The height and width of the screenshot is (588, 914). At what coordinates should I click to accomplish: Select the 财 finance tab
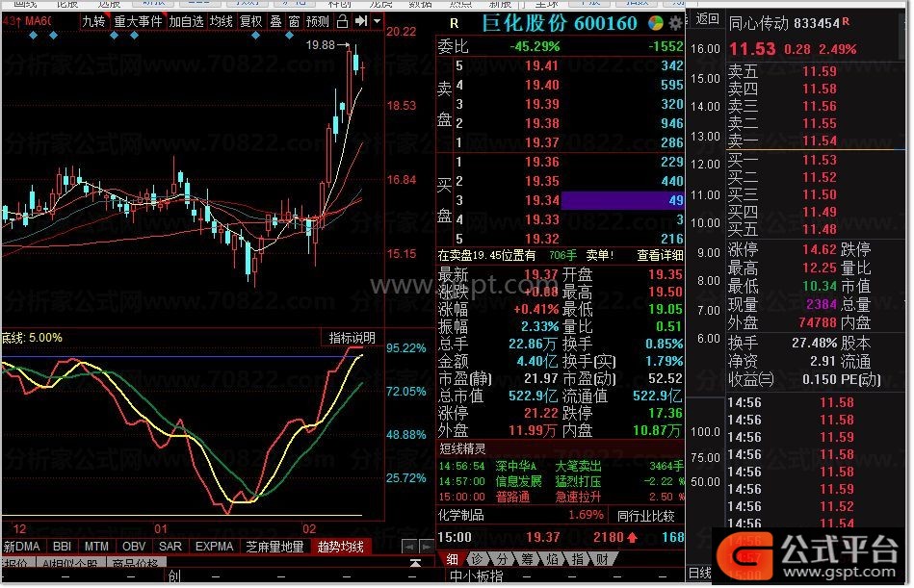pos(602,559)
